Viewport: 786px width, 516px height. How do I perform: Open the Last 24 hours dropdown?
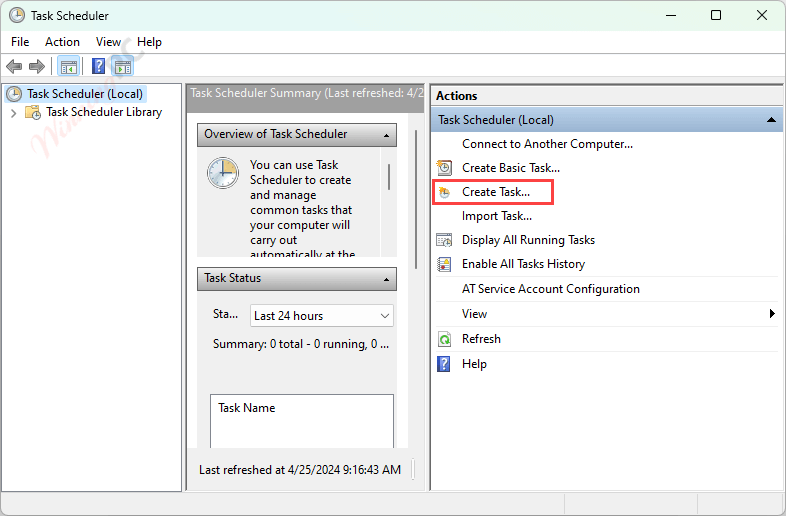322,316
